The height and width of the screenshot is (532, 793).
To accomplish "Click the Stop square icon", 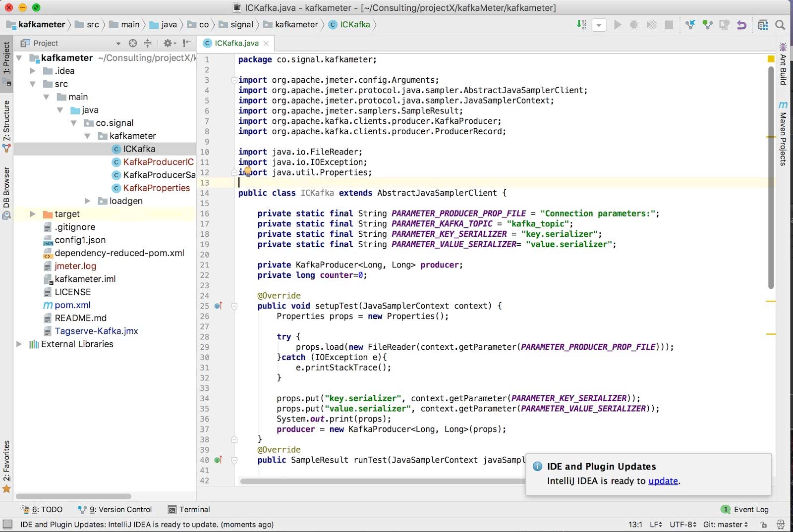I will pos(669,25).
